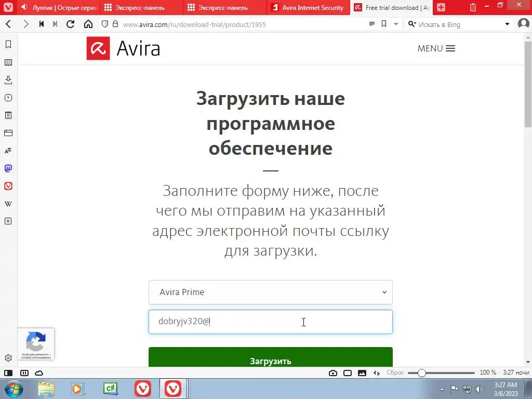This screenshot has width=532, height=399.
Task: Open the C# application taskbar icon
Action: point(111,389)
